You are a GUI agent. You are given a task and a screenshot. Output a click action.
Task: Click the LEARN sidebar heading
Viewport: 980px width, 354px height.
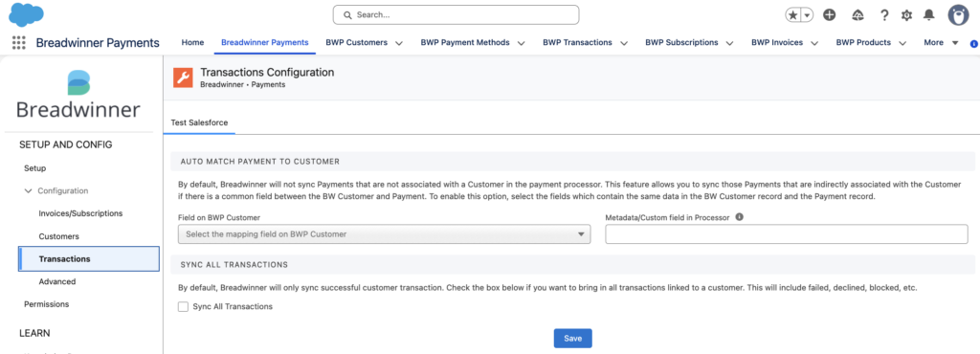pyautogui.click(x=34, y=333)
